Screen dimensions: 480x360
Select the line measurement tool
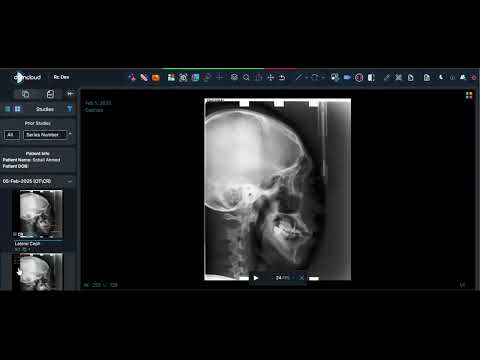pyautogui.click(x=299, y=78)
